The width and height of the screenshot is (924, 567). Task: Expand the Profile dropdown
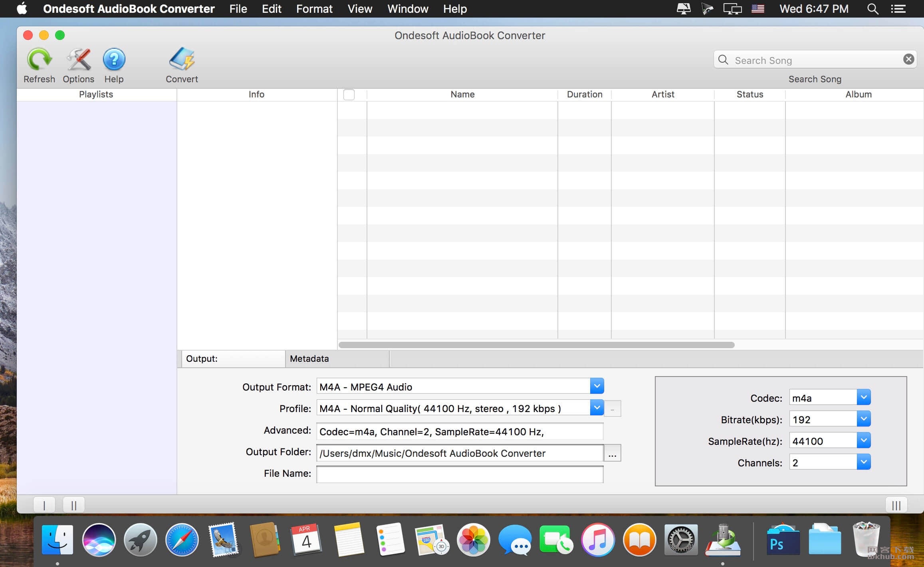point(597,408)
